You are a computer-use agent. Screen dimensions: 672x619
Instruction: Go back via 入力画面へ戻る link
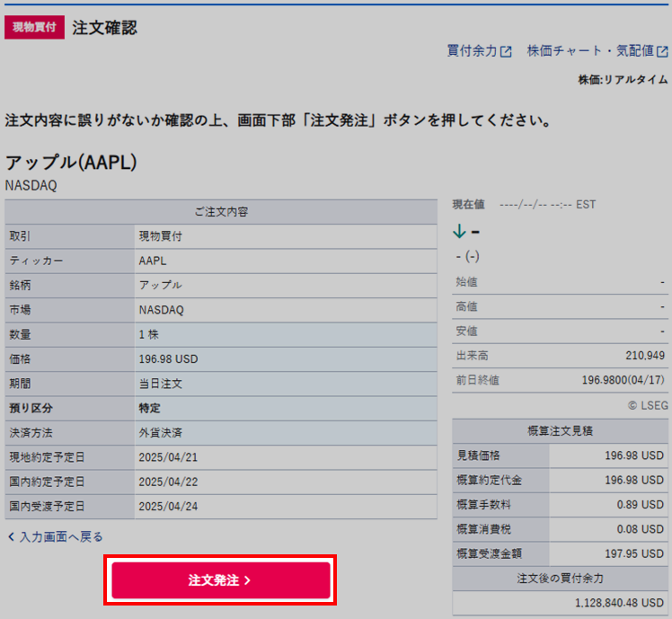point(61,536)
